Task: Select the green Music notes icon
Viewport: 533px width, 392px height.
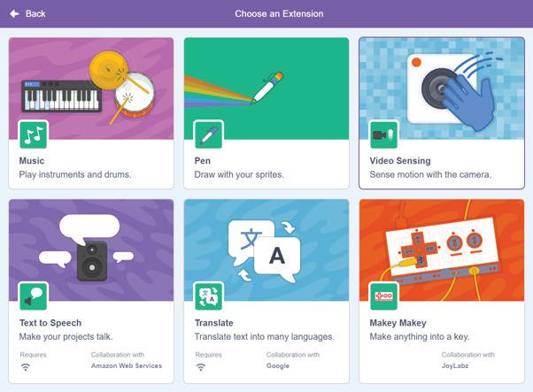Action: 34,135
